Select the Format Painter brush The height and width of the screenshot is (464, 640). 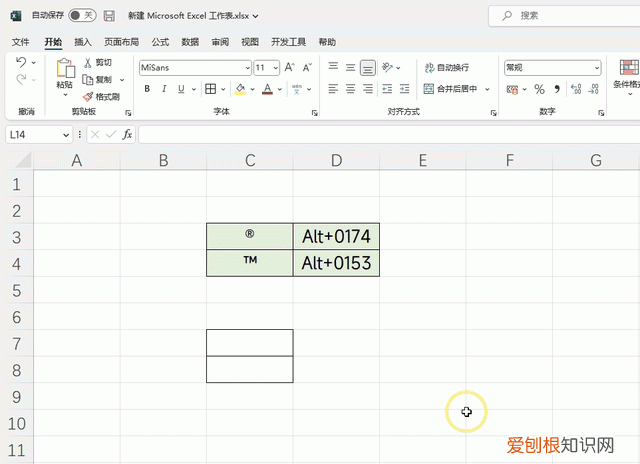point(88,97)
